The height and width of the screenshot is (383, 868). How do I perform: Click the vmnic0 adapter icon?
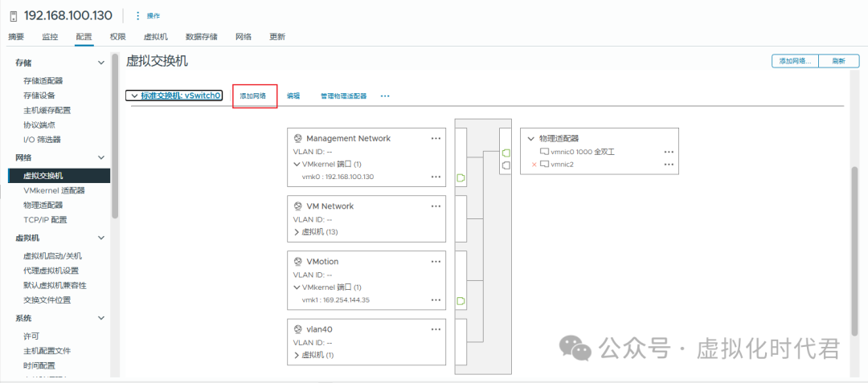pyautogui.click(x=543, y=152)
